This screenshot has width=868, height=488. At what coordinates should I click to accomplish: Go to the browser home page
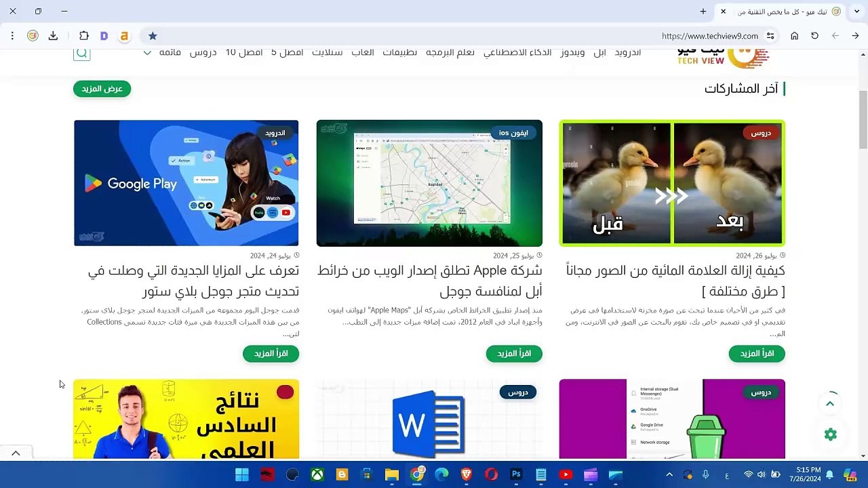pos(794,36)
